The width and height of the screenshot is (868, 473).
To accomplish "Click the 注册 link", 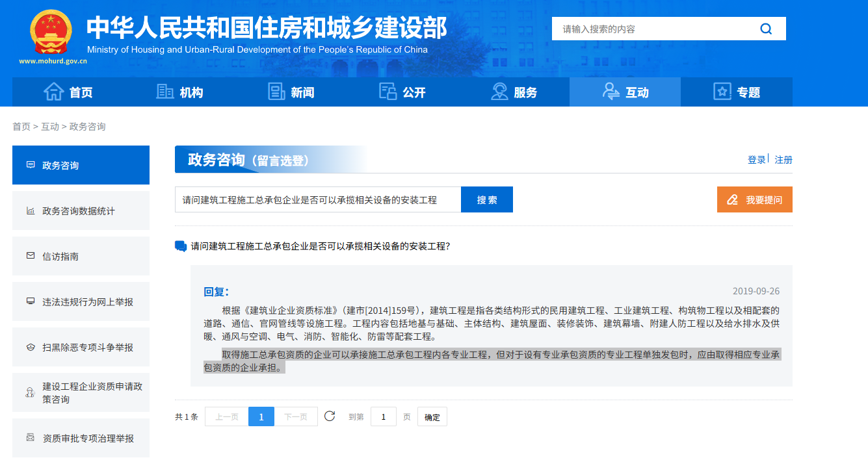I will pyautogui.click(x=783, y=160).
